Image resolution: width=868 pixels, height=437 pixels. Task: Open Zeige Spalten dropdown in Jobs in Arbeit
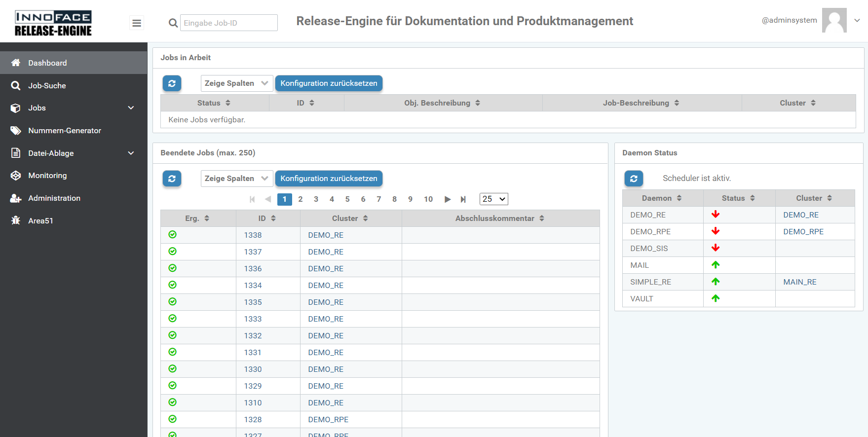pos(236,83)
